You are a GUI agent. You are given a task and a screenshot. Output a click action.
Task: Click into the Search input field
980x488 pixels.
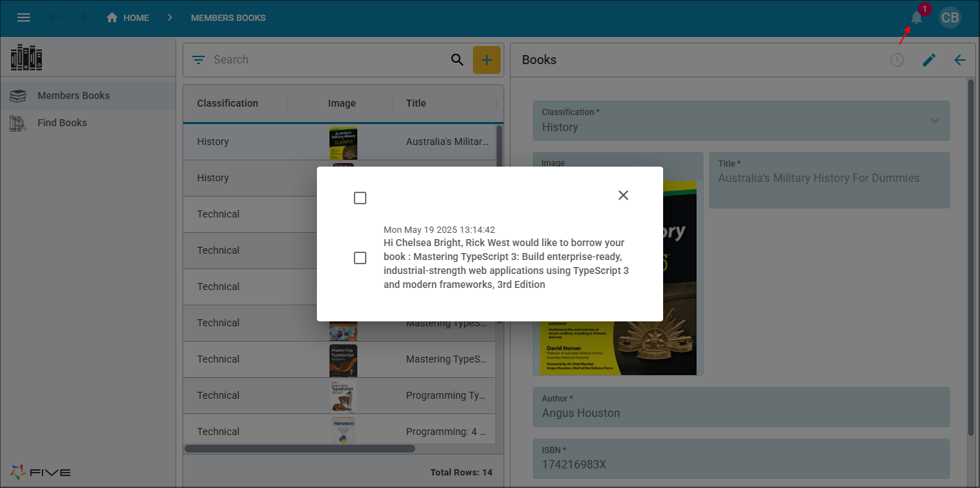click(327, 60)
